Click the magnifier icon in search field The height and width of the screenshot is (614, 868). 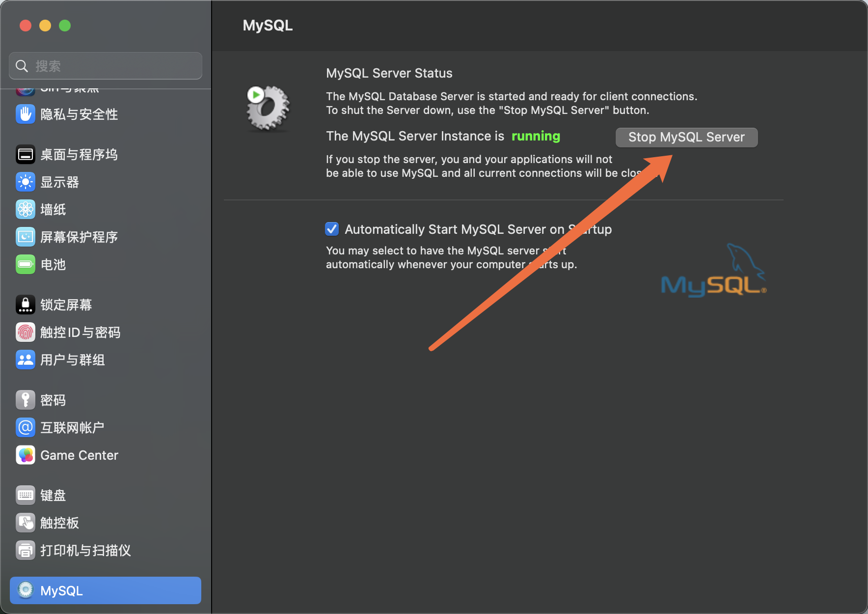(22, 66)
